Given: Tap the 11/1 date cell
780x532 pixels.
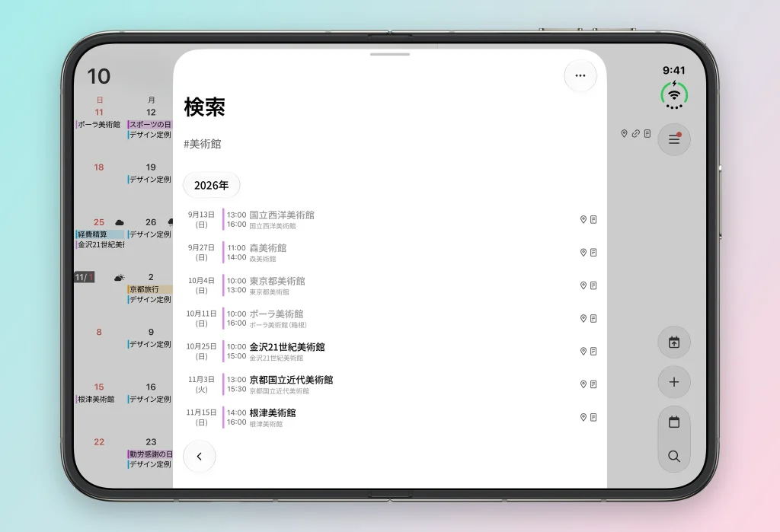Looking at the screenshot, I should pos(85,277).
